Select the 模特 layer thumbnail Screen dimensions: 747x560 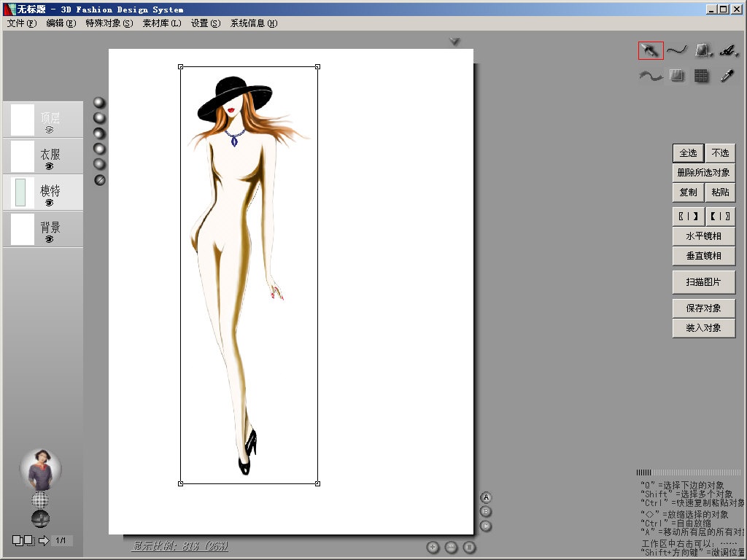[23, 192]
